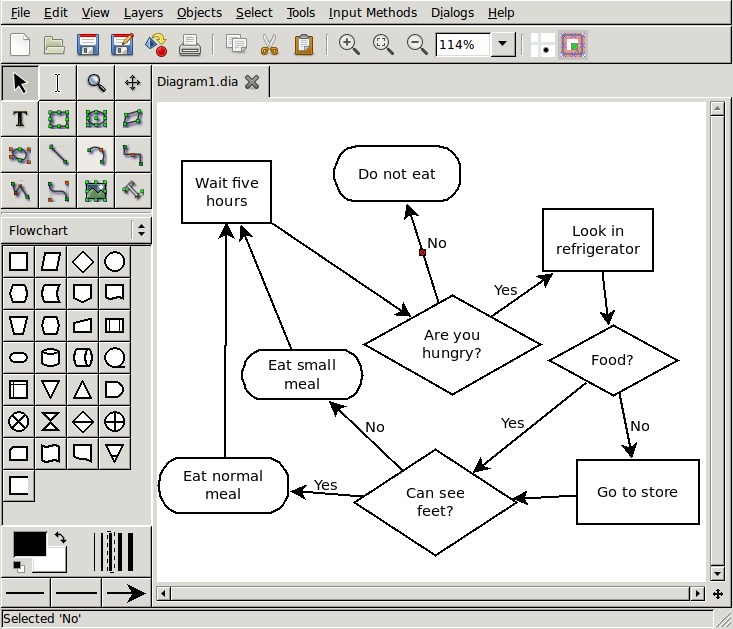Select the Magnify tool
733x629 pixels.
coord(95,82)
